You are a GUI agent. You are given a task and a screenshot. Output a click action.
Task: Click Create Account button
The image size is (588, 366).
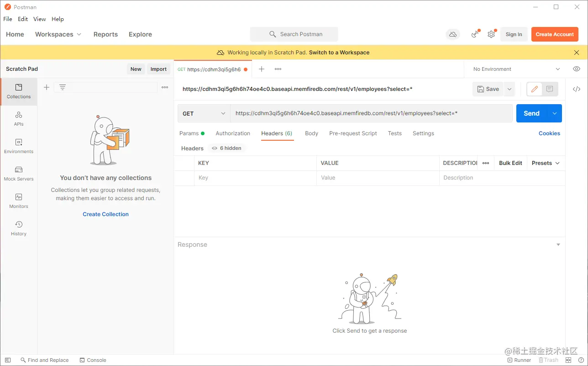555,34
